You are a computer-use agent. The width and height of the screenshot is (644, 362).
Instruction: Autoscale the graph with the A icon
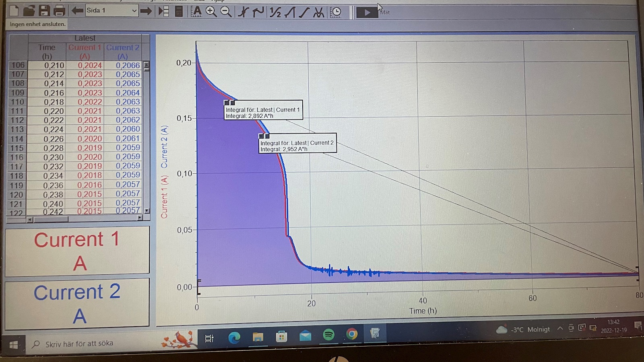coord(196,12)
